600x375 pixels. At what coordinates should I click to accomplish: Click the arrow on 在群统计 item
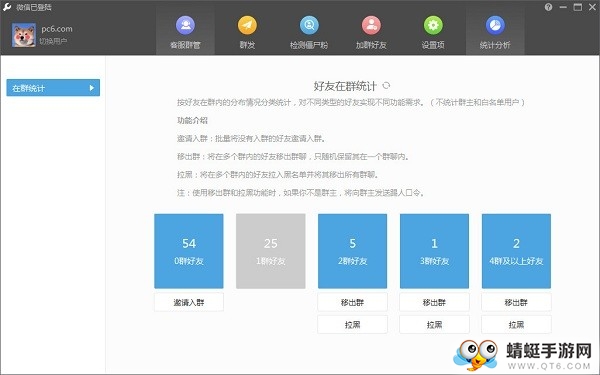coord(91,88)
